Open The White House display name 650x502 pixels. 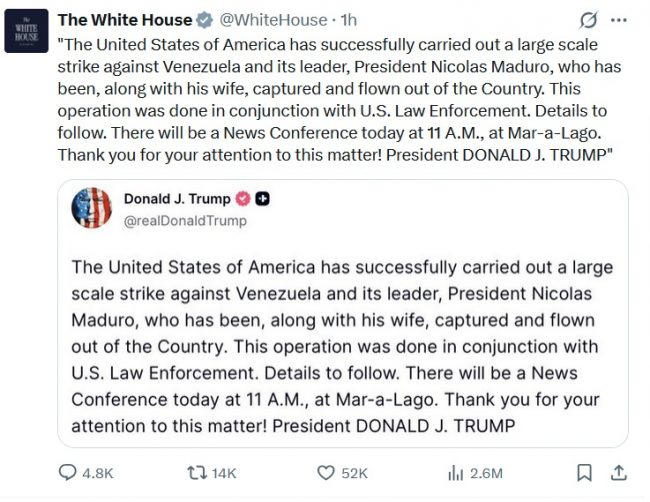point(125,19)
